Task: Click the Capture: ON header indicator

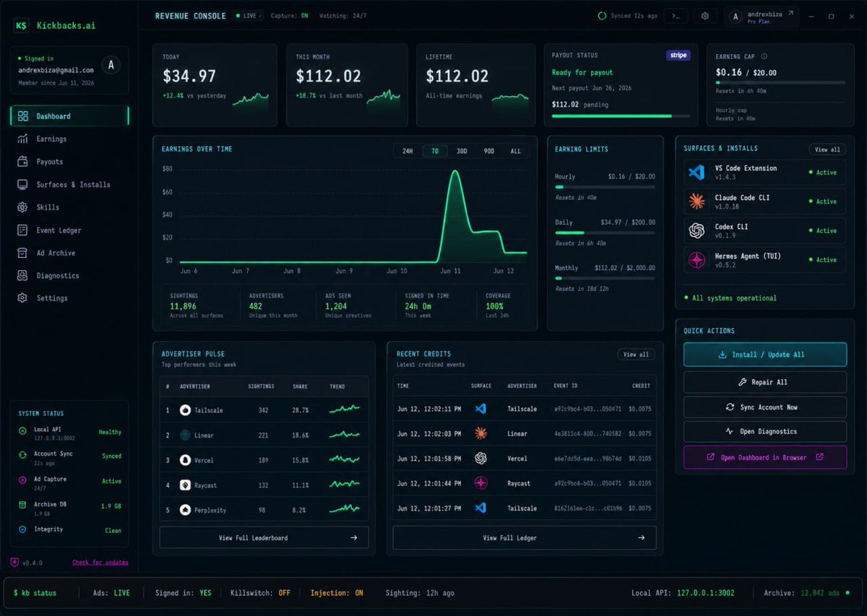Action: [289, 16]
